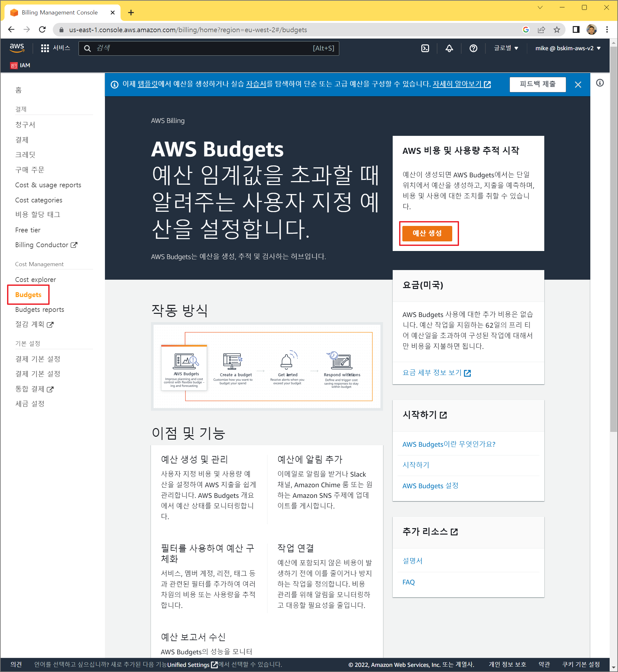Open Free tier sidebar item
618x672 pixels.
click(x=28, y=230)
